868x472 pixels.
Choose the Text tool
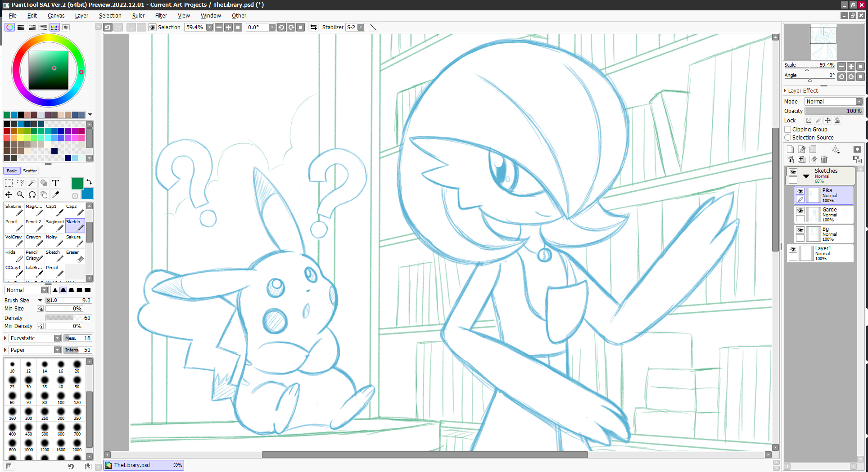point(55,183)
